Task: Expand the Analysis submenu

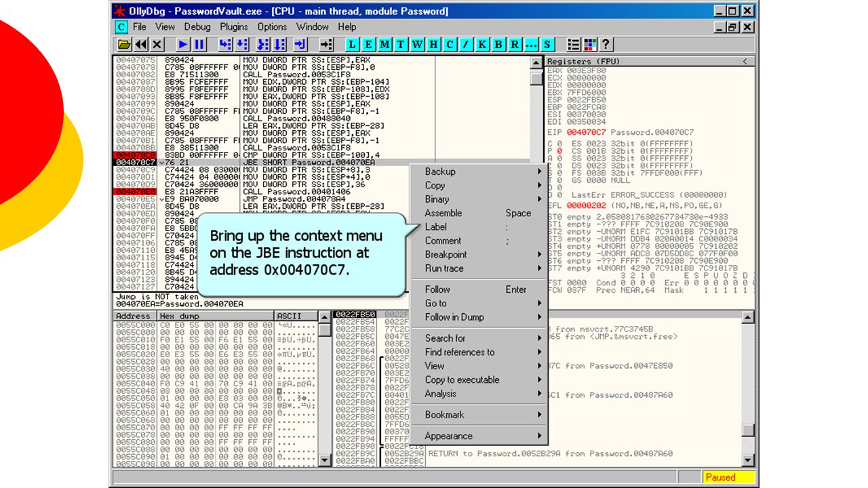Action: pyautogui.click(x=479, y=394)
